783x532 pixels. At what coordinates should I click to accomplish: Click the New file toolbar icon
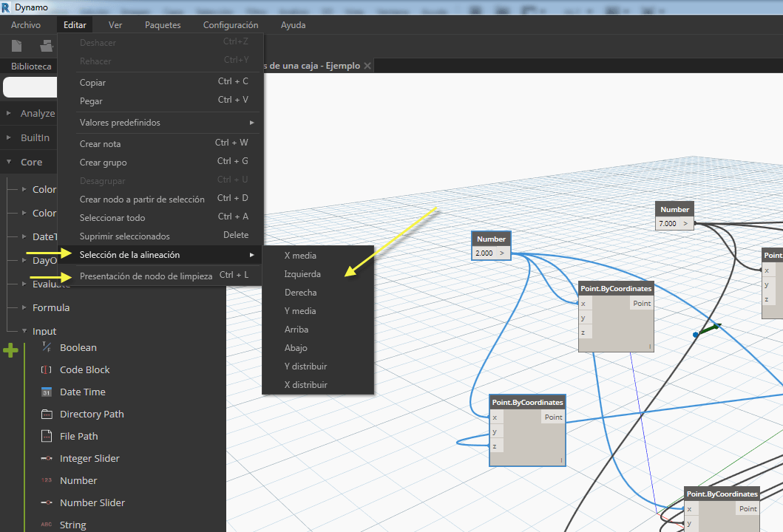tap(16, 46)
